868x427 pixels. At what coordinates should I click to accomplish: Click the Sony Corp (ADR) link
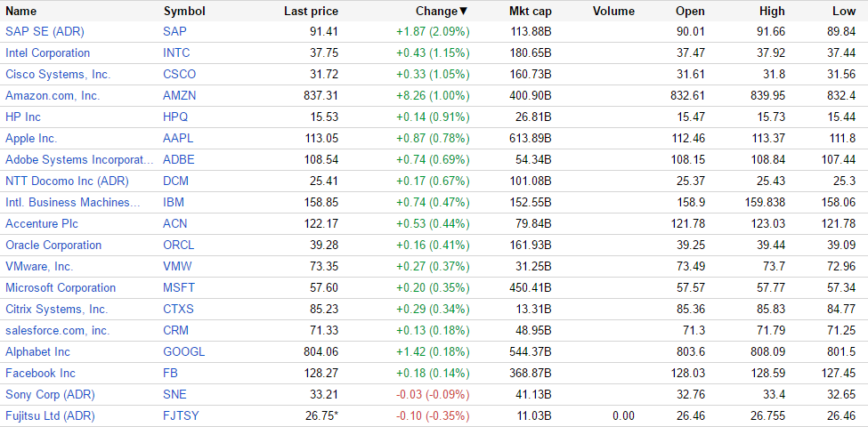tap(50, 394)
